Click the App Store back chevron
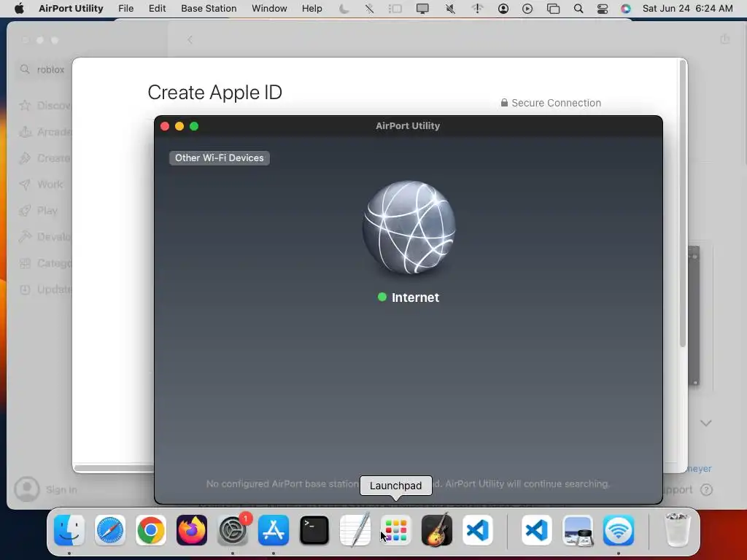747x560 pixels. pos(190,40)
